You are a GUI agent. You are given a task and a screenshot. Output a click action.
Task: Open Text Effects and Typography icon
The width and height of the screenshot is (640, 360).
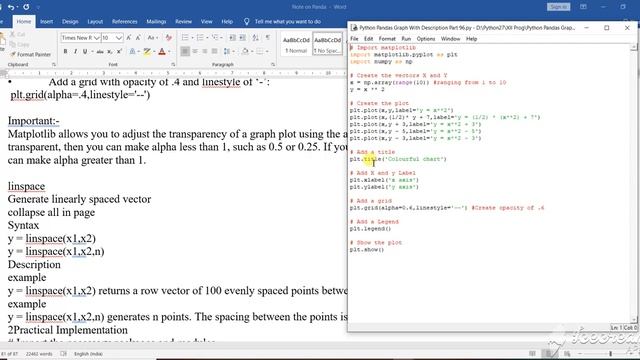pyautogui.click(x=132, y=51)
